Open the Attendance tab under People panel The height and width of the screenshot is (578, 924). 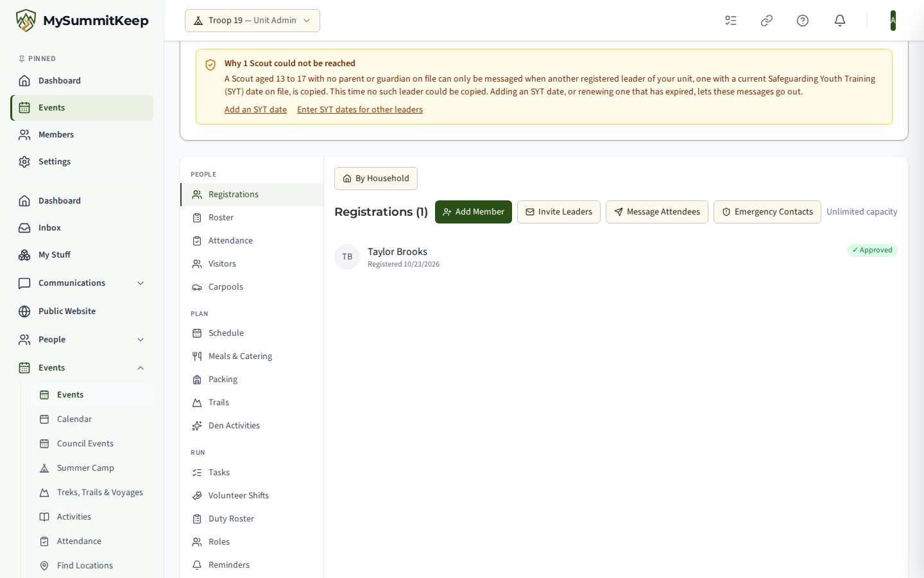[x=252, y=241]
